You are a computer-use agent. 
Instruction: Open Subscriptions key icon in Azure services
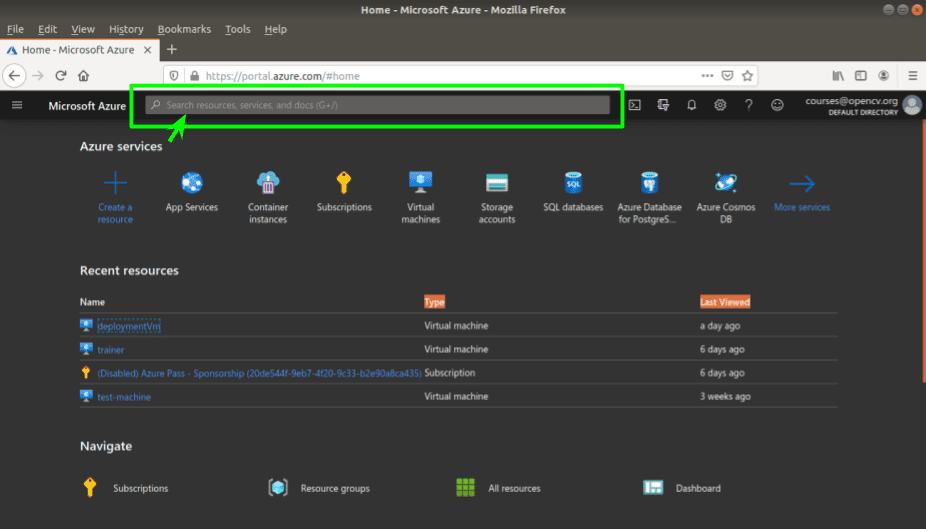point(344,183)
